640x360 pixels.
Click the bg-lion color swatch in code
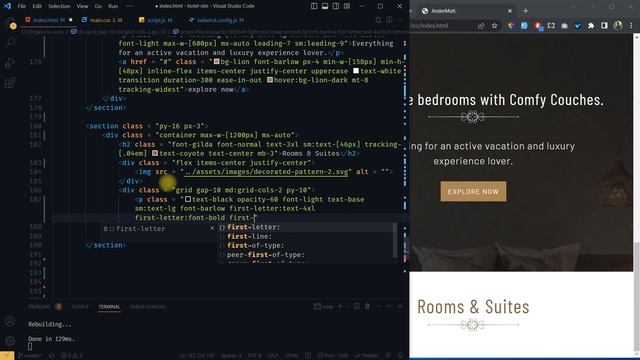(x=216, y=62)
